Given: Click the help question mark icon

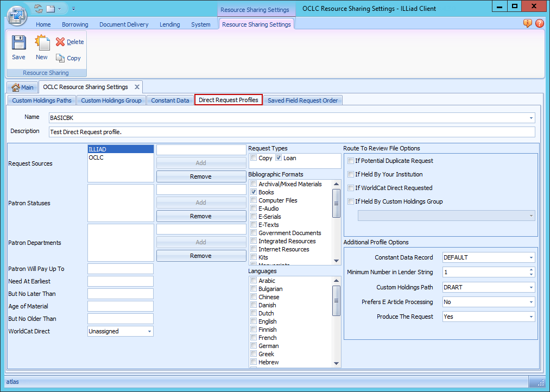Looking at the screenshot, I should (540, 23).
